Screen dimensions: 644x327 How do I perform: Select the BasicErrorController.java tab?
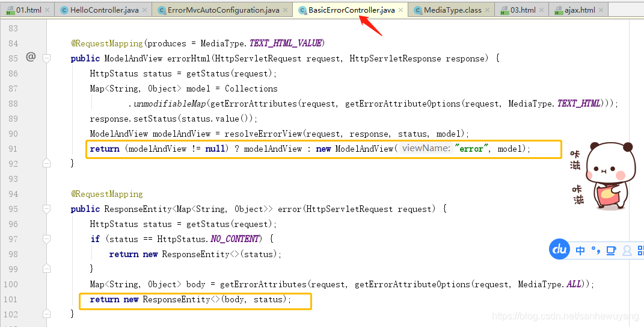pos(351,10)
